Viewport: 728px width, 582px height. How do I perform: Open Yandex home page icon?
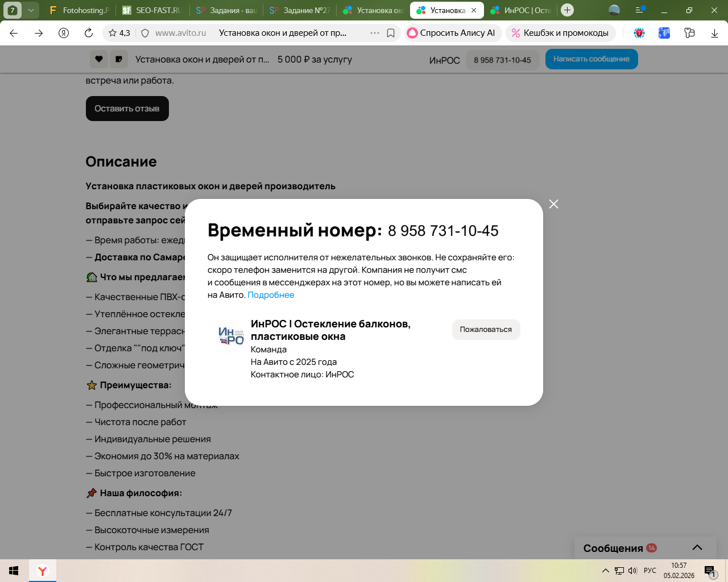(x=64, y=33)
